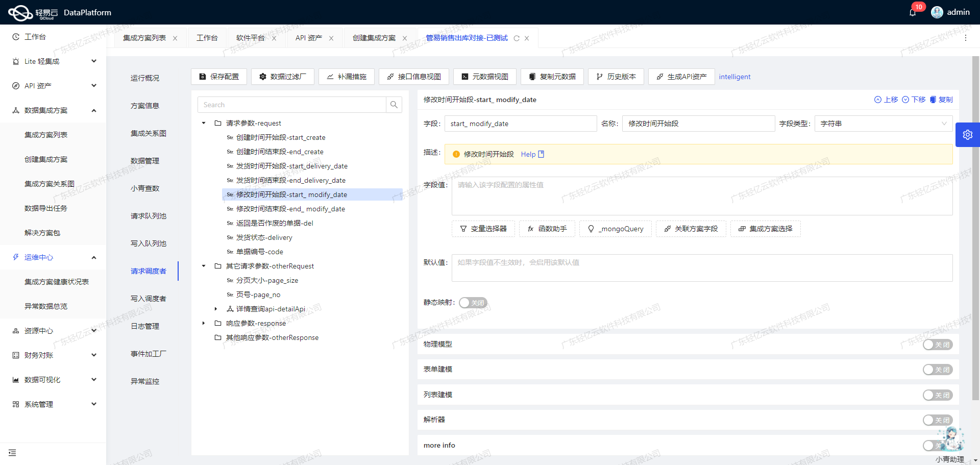The width and height of the screenshot is (980, 465).
Task: Collapse the 请求参数-request tree node
Action: click(x=203, y=123)
